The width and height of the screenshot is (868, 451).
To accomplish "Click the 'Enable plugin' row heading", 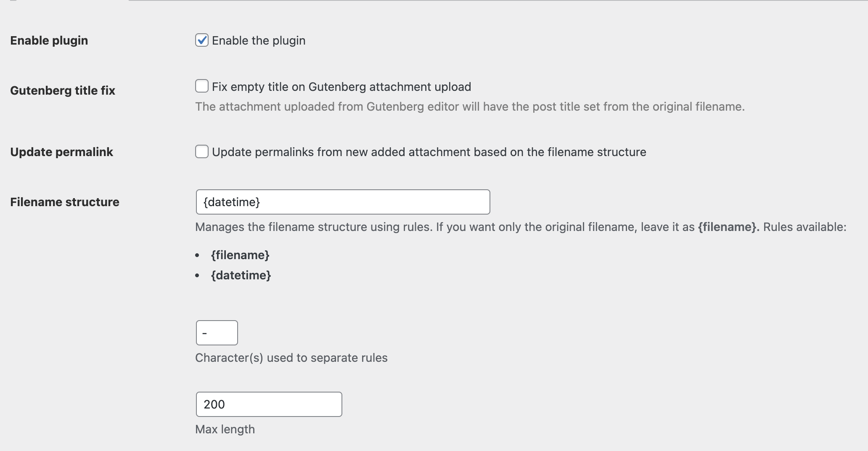I will click(x=49, y=40).
